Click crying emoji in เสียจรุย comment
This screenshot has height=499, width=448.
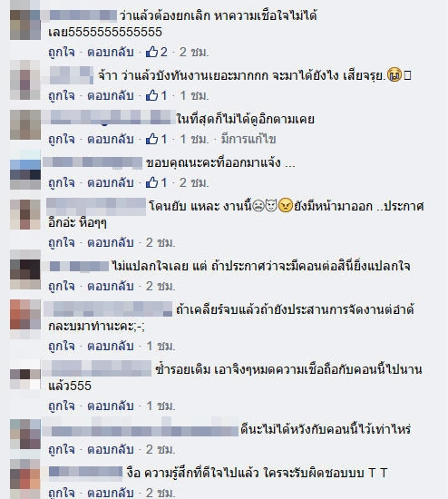coord(394,75)
